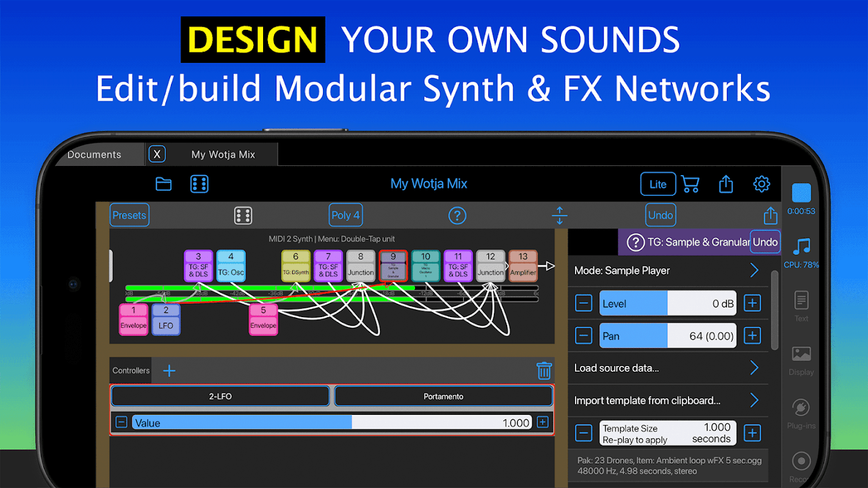Viewport: 868px width, 488px height.
Task: Open the shopping cart store icon
Action: (x=690, y=184)
